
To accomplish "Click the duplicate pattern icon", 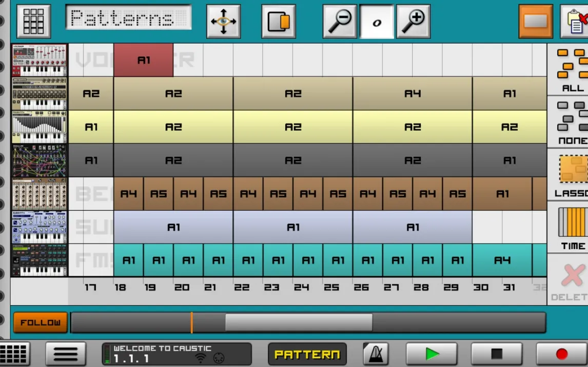I will pos(278,21).
